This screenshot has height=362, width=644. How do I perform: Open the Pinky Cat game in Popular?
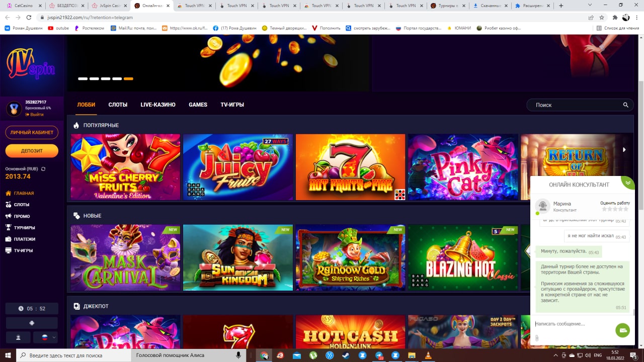click(463, 167)
